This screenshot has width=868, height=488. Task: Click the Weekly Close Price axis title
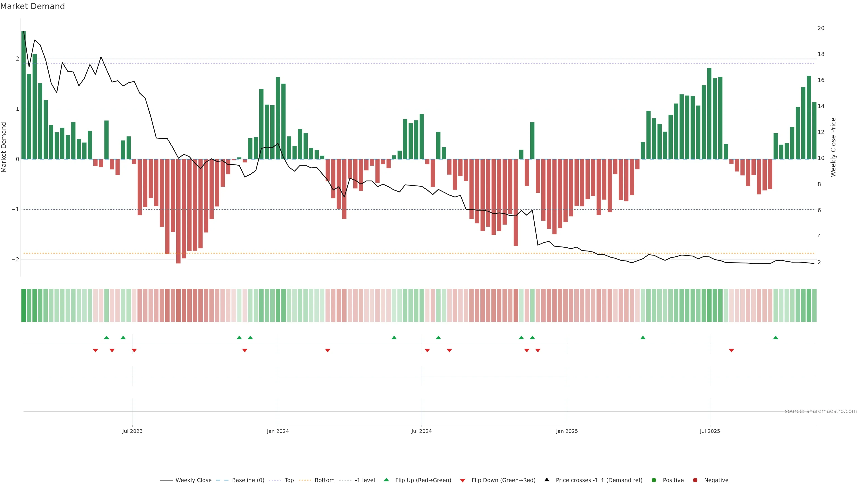(833, 147)
